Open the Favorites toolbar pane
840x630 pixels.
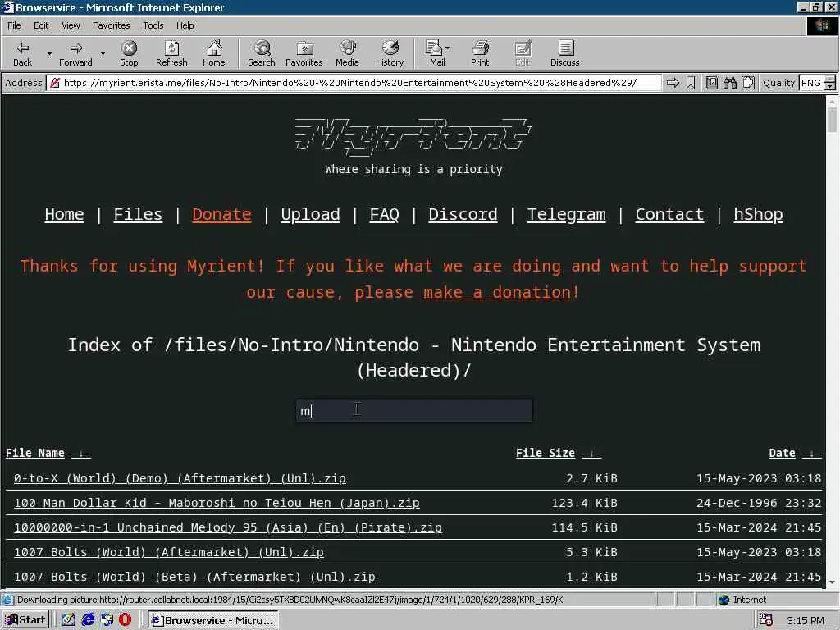(x=304, y=53)
